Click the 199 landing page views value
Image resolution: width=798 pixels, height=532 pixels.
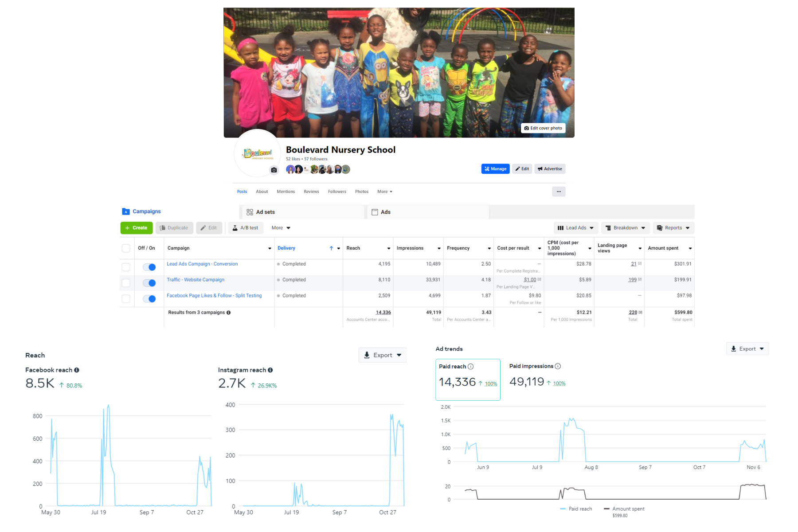[x=633, y=280]
